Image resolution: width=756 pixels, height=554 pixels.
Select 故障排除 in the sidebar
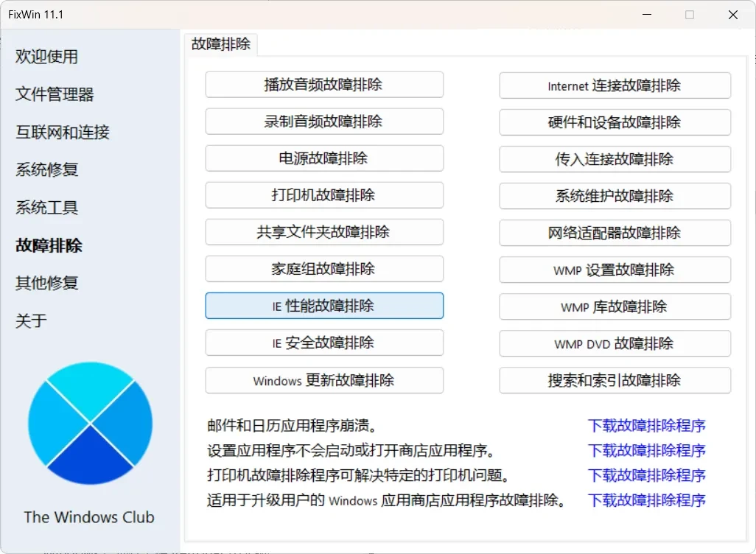click(49, 245)
